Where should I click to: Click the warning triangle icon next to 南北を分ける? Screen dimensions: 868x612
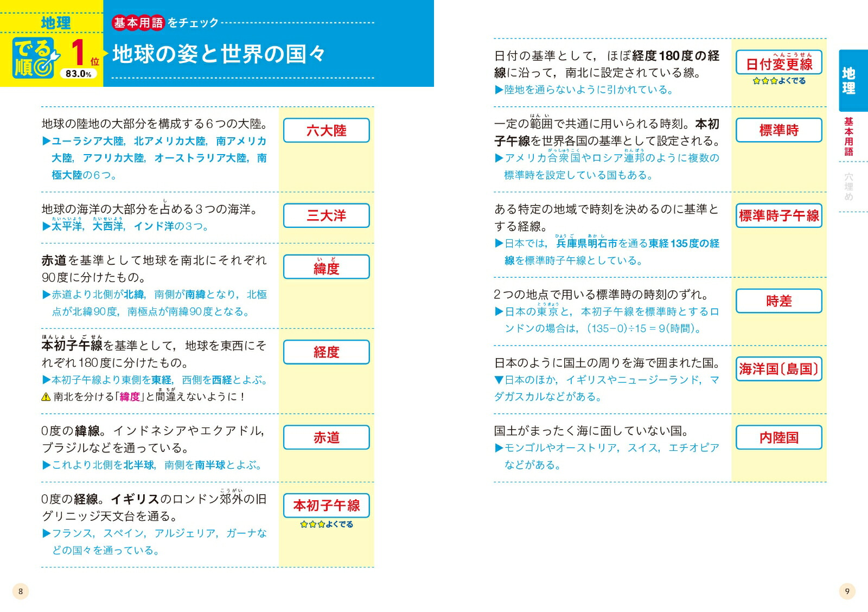point(46,397)
